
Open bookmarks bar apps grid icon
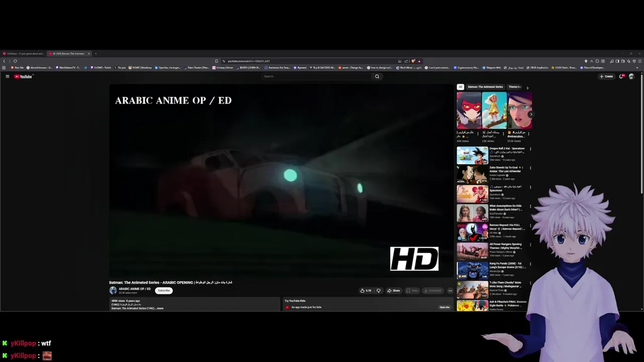pyautogui.click(x=5, y=67)
